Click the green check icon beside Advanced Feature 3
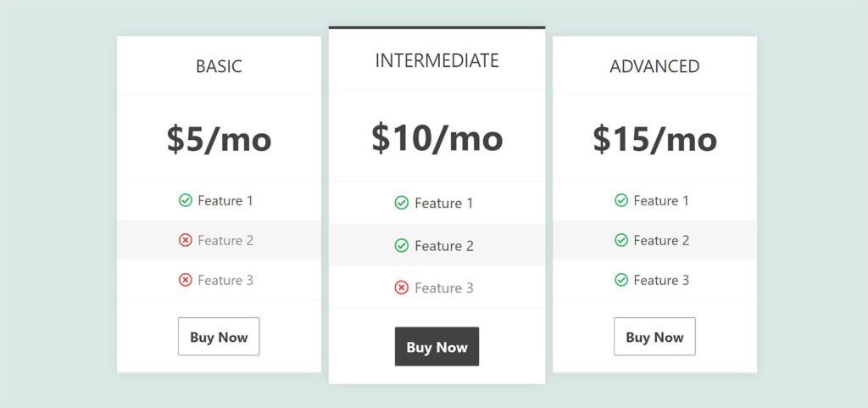868x408 pixels. 621,280
